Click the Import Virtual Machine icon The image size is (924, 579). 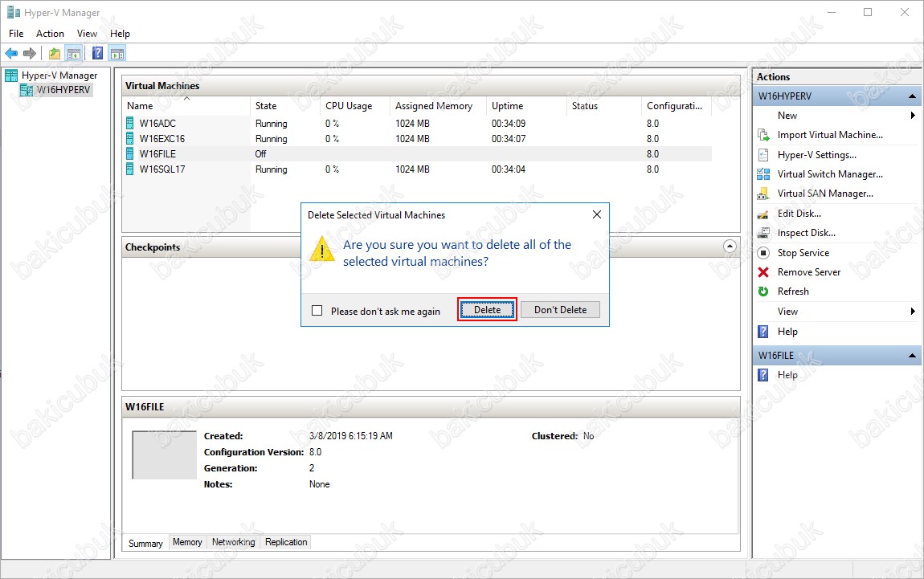point(763,135)
